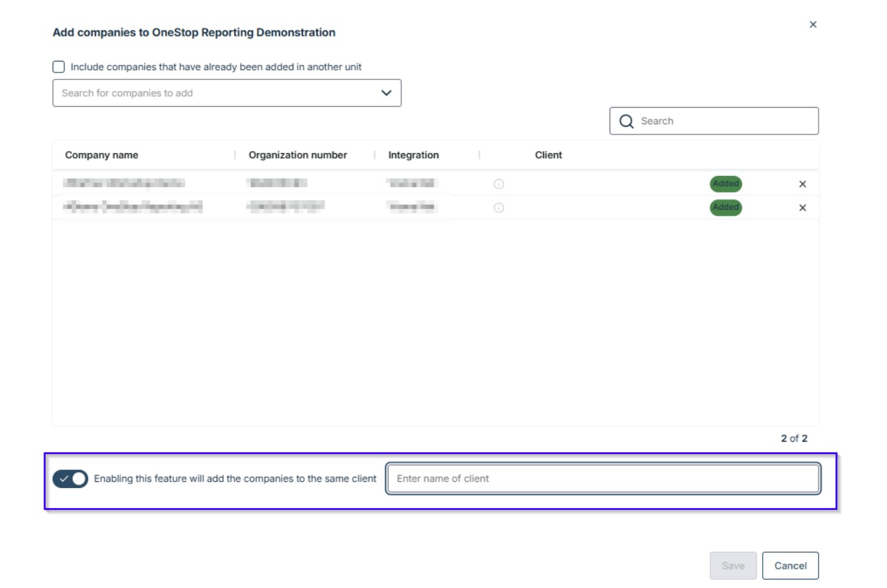This screenshot has height=588, width=887.
Task: Open the info icon in first row
Action: point(498,184)
